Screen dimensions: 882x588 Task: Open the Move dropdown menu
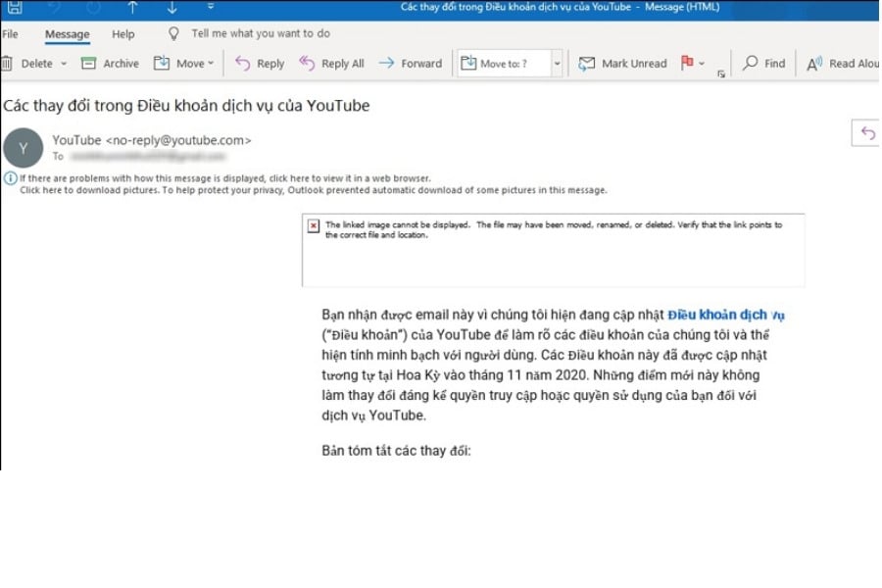point(180,64)
